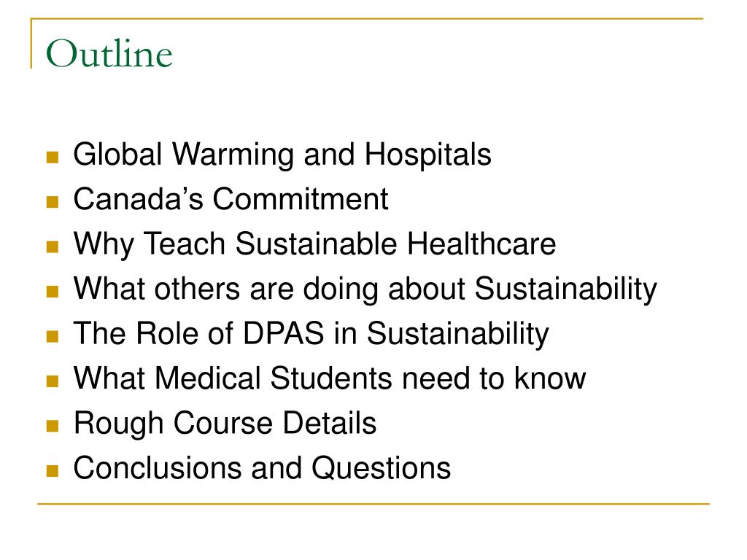747x560 pixels.
Task: Click What others are doing about Sustainability
Action: 365,289
